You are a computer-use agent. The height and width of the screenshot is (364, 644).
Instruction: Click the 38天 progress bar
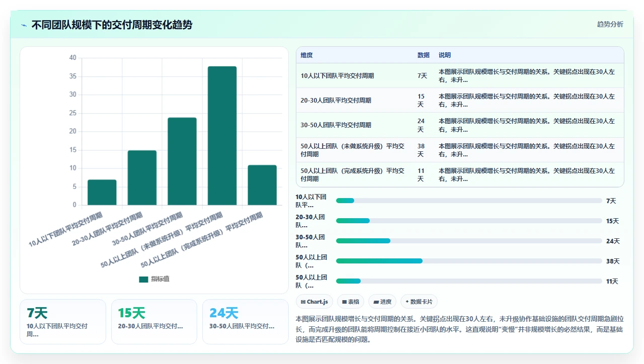(469, 261)
